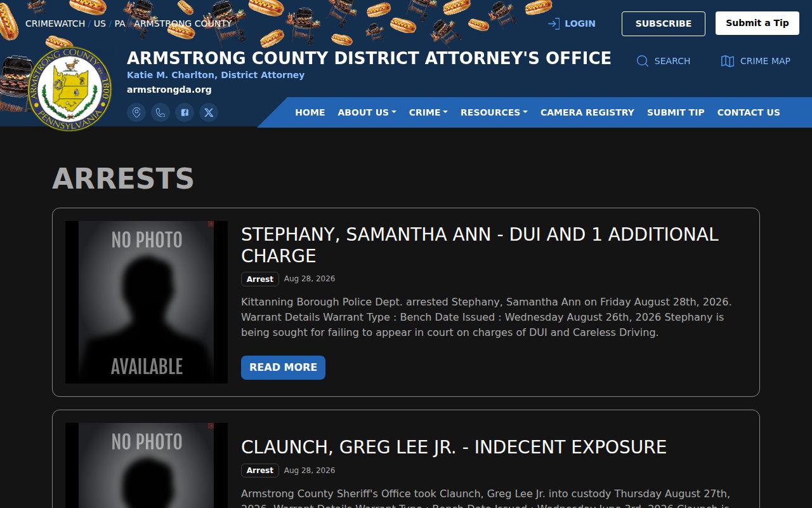The width and height of the screenshot is (812, 508).
Task: Expand the About Us dropdown menu
Action: (x=367, y=112)
